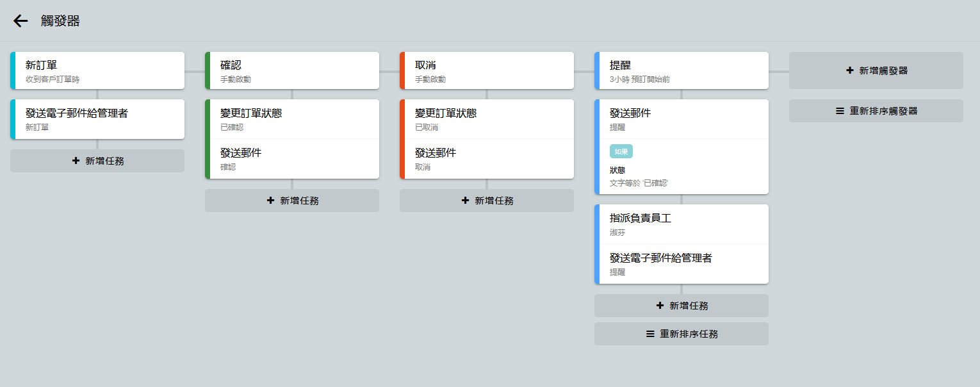Image resolution: width=980 pixels, height=387 pixels.
Task: Click plus icon under 提醒 column
Action: [660, 306]
